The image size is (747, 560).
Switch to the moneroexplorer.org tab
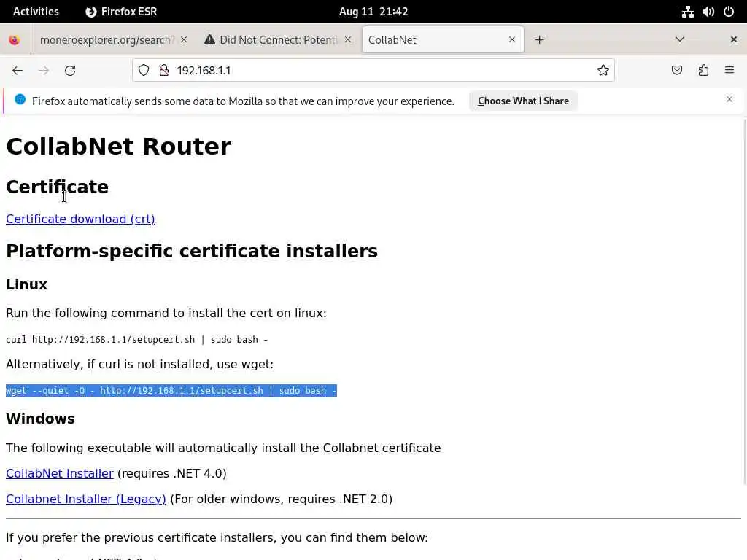[107, 40]
